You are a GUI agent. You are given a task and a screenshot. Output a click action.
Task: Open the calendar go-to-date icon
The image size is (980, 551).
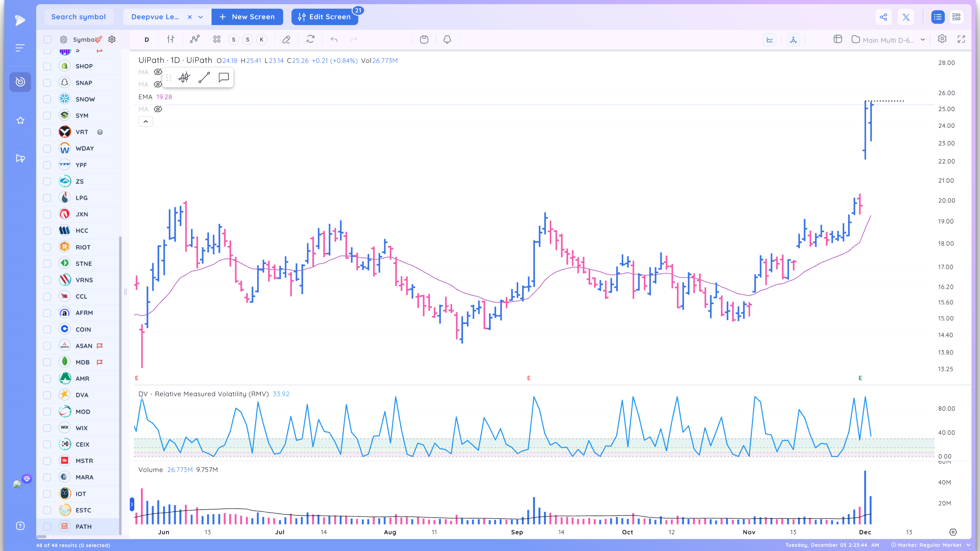coord(424,39)
